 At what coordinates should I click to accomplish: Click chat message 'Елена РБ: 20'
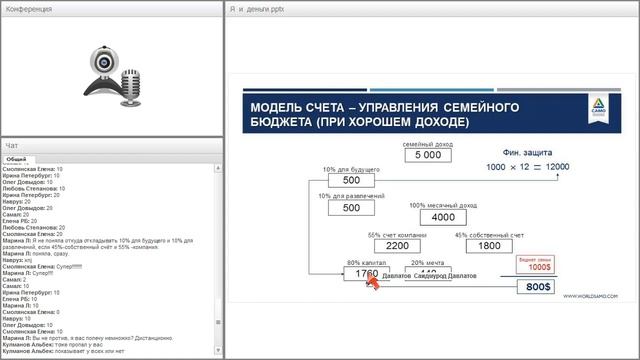(20, 221)
